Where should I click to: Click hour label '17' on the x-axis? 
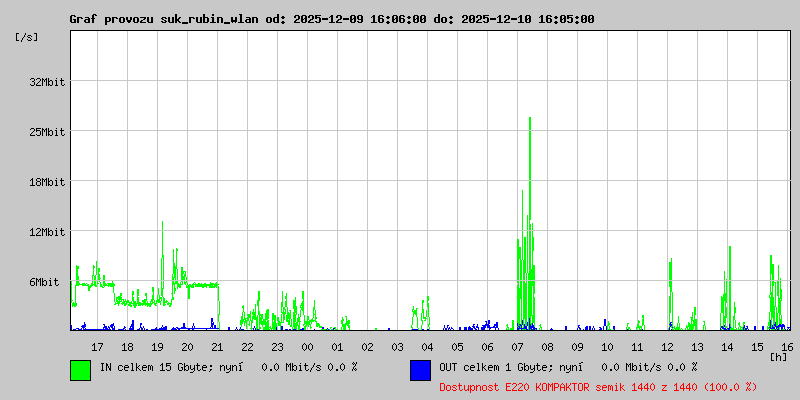click(97, 347)
